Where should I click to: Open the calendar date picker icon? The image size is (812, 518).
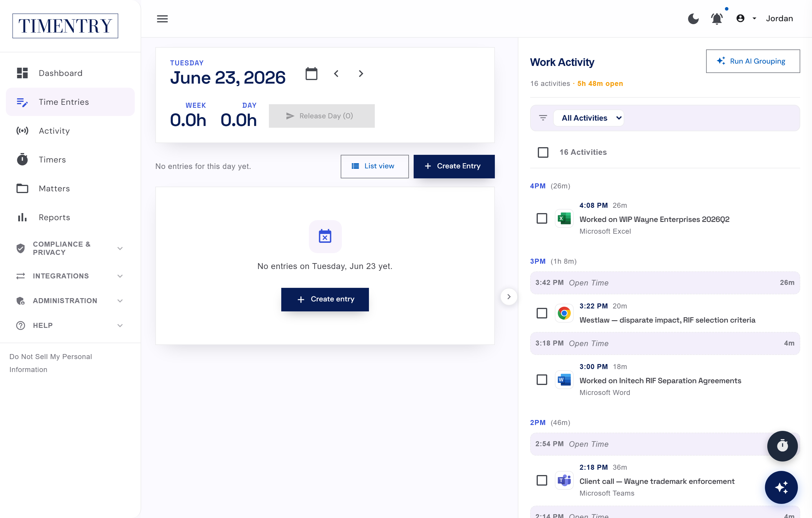(x=311, y=74)
